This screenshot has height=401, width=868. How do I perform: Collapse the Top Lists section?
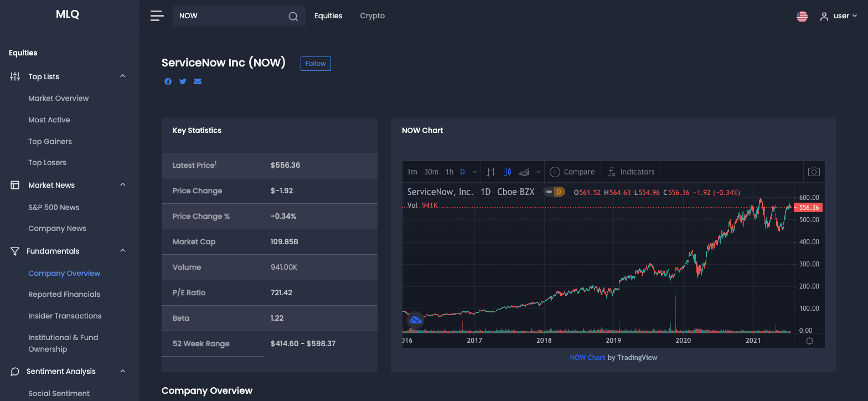click(x=123, y=76)
